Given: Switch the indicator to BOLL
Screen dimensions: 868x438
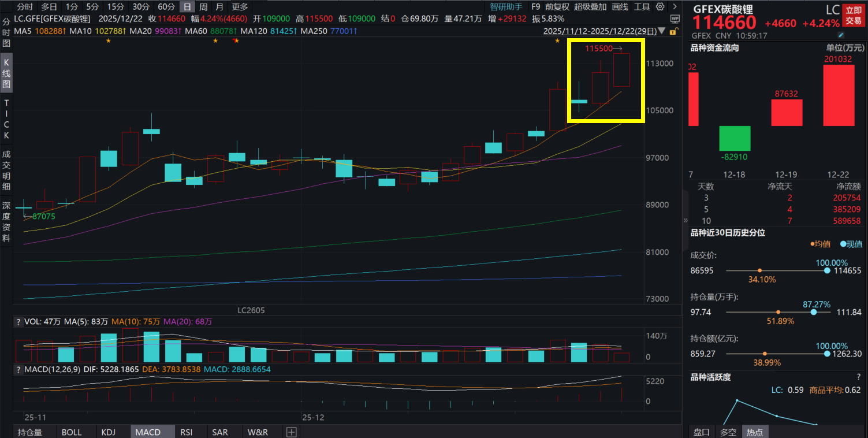Looking at the screenshot, I should pyautogui.click(x=72, y=432).
